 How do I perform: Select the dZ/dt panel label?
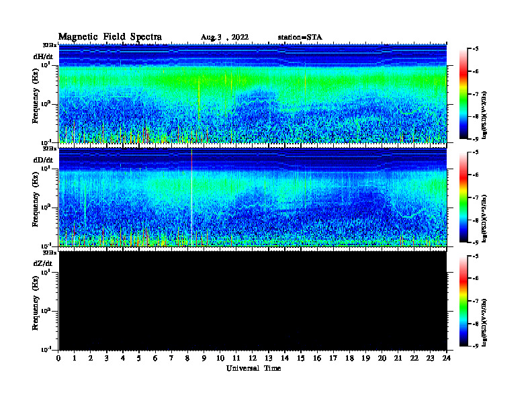tap(43, 263)
